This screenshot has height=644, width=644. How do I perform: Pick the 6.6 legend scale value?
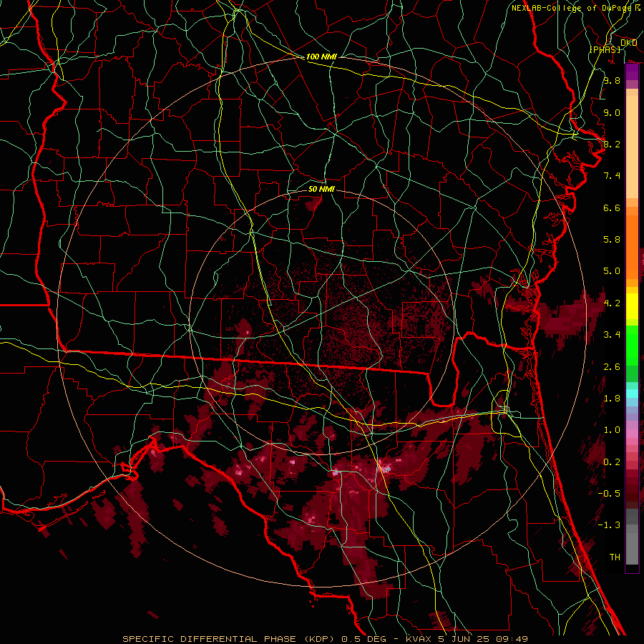612,208
